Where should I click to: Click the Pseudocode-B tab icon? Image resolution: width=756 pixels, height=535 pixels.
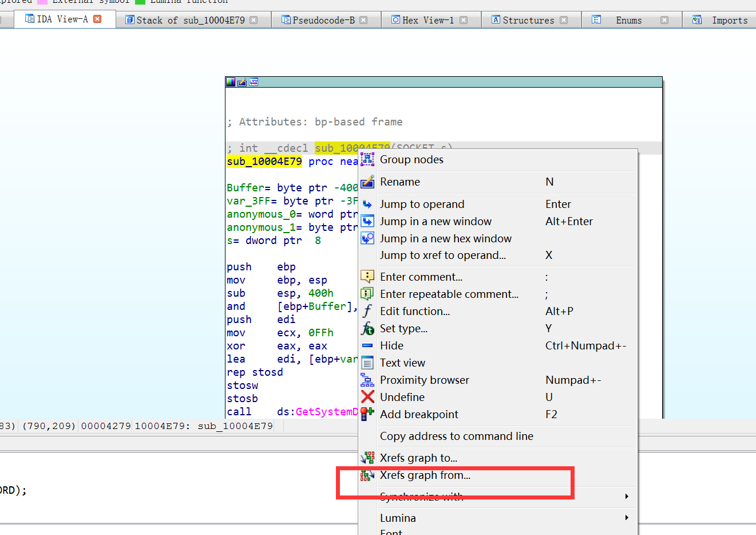point(286,20)
